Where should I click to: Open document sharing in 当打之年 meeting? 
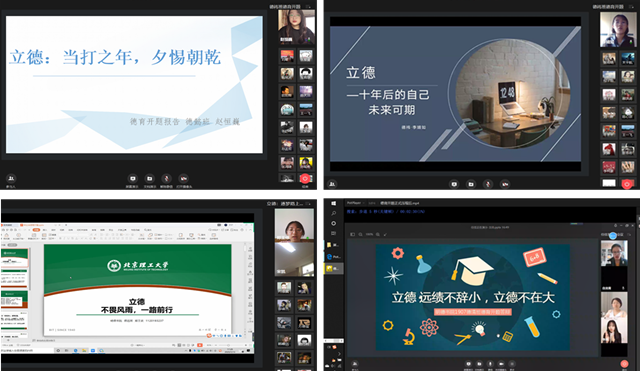coord(150,178)
